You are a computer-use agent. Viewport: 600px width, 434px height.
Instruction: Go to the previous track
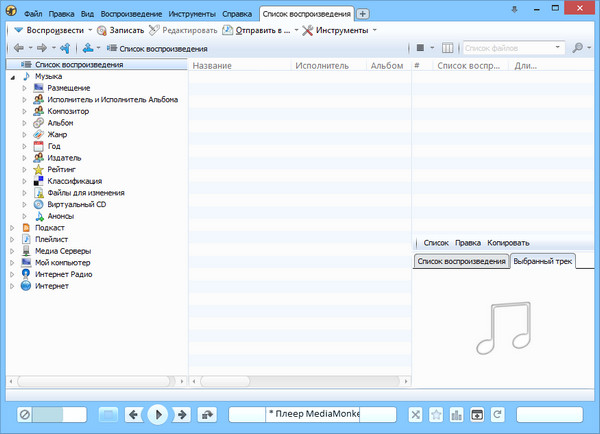[x=134, y=414]
